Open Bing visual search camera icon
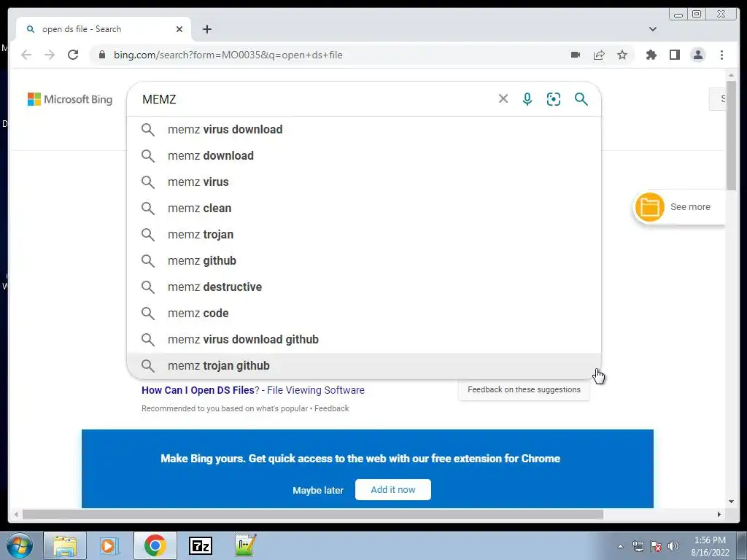This screenshot has width=747, height=560. (554, 99)
